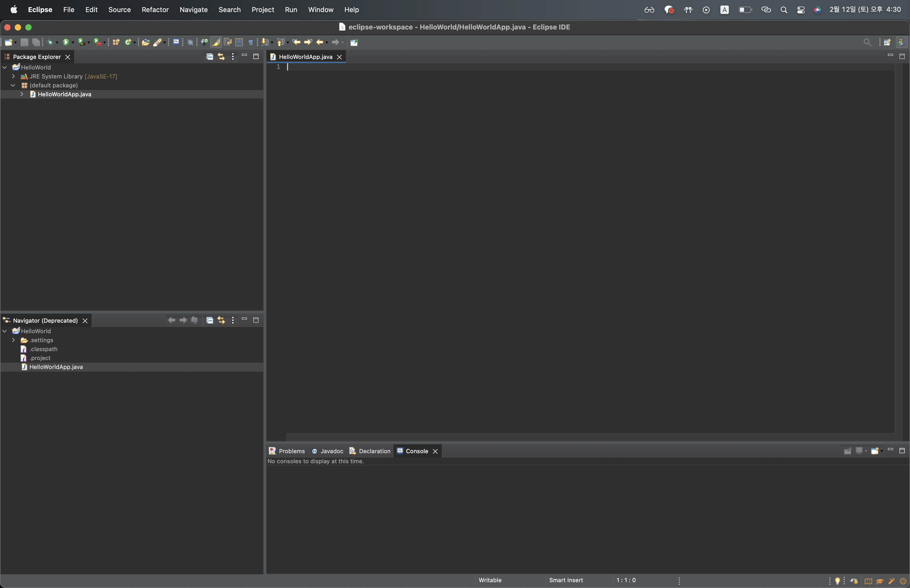
Task: Toggle Show Whitespace Characters pilcrow button
Action: 250,42
